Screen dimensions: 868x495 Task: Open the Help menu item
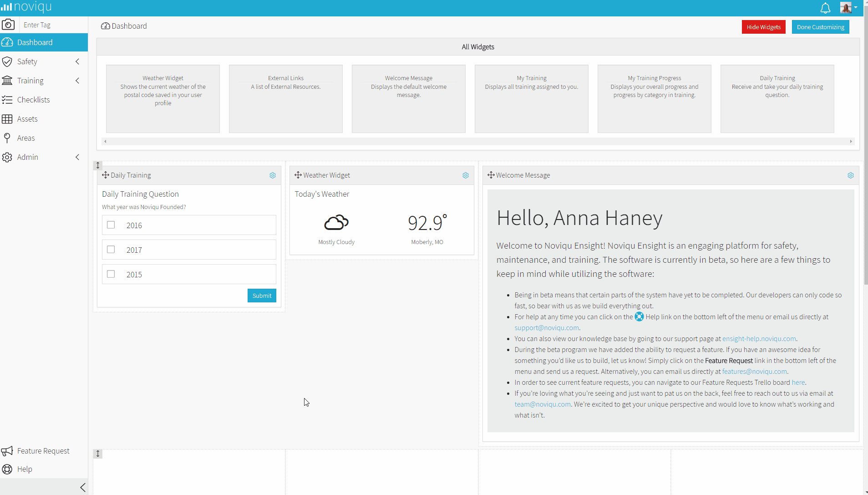click(x=44, y=469)
